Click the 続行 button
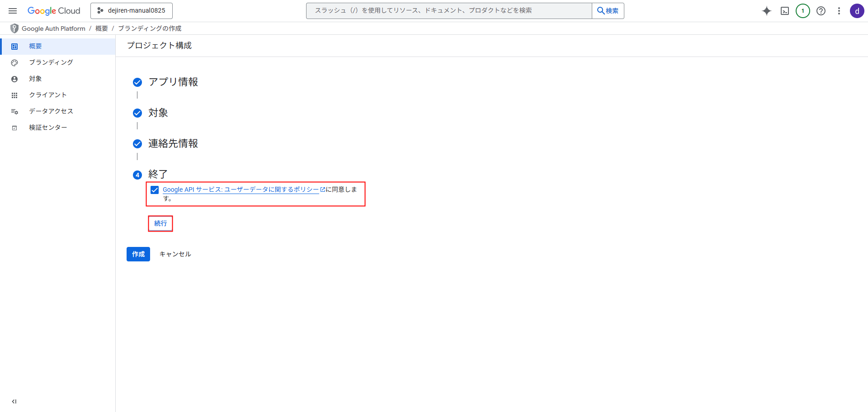Image resolution: width=868 pixels, height=412 pixels. click(160, 223)
